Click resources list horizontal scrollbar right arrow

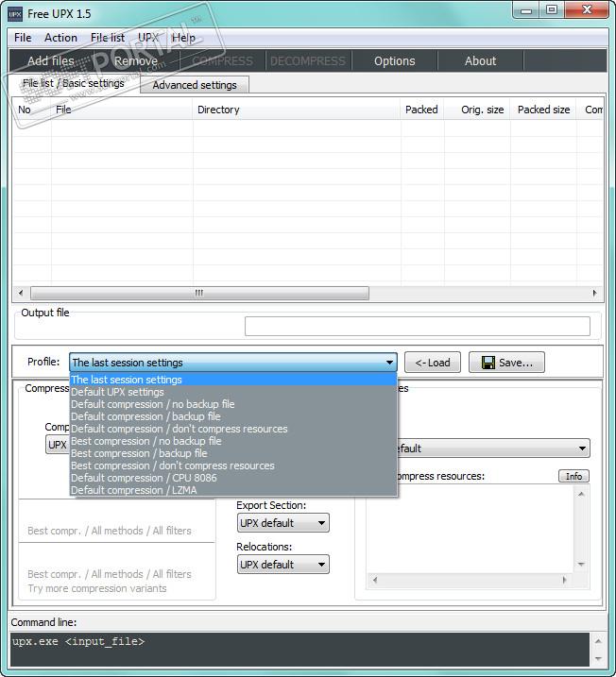point(564,580)
